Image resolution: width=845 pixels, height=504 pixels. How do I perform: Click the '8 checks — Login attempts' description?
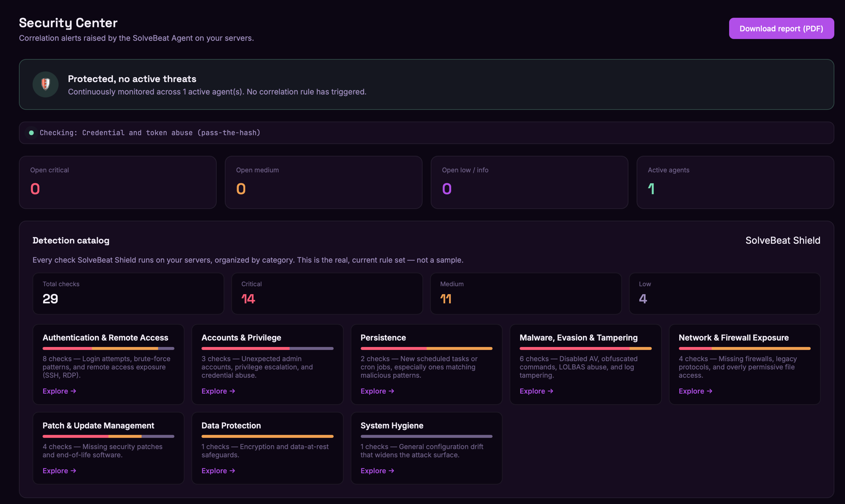coord(106,367)
